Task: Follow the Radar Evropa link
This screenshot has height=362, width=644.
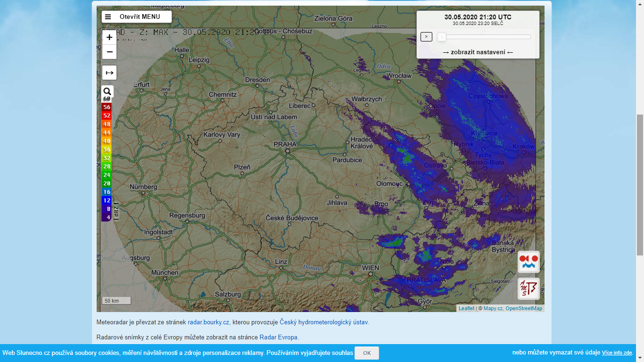Action: pyautogui.click(x=279, y=337)
